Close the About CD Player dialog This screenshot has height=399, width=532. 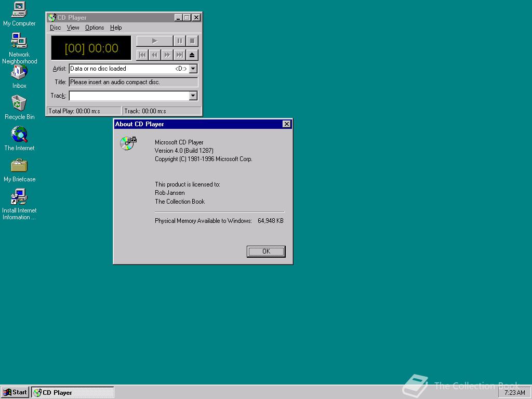[x=287, y=124]
